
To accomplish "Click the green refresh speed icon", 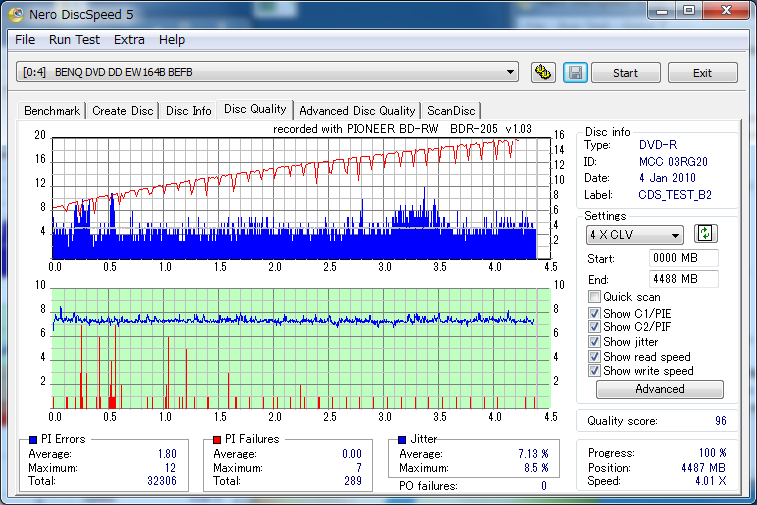I will 706,234.
